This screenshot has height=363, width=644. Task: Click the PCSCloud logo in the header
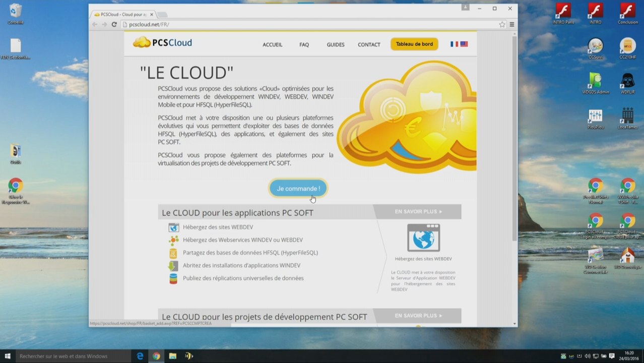[x=162, y=42]
